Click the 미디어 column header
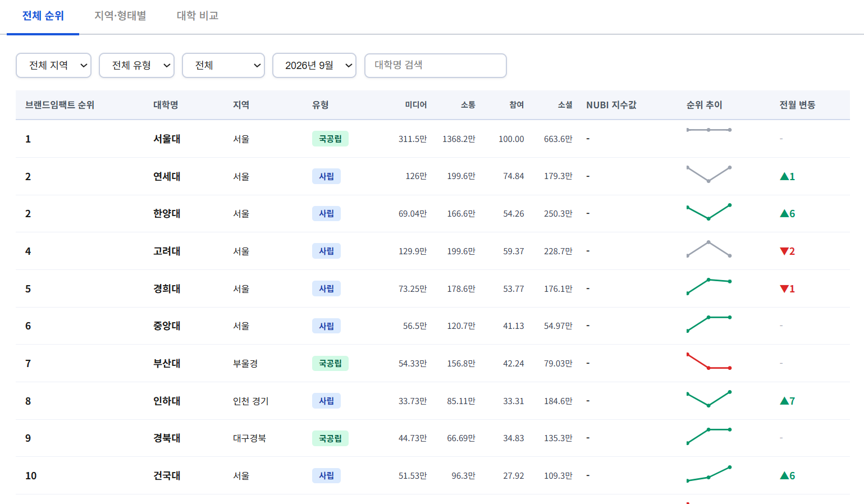This screenshot has height=504, width=864. 416,105
